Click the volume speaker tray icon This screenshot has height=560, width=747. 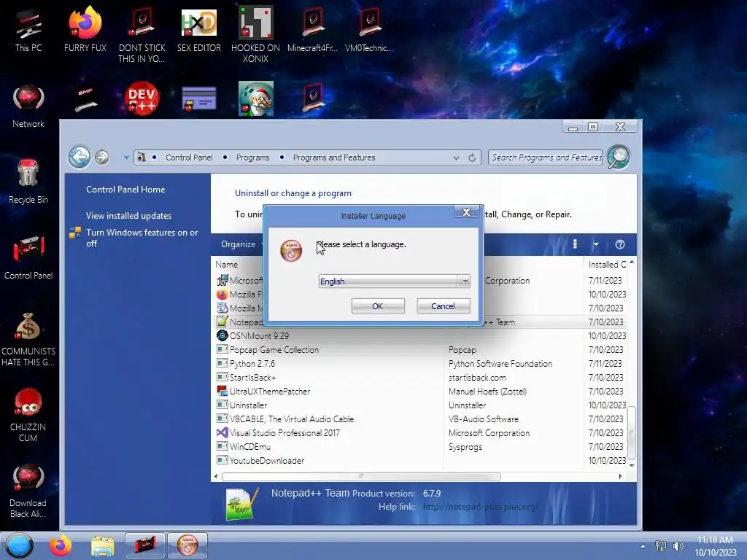click(x=678, y=546)
